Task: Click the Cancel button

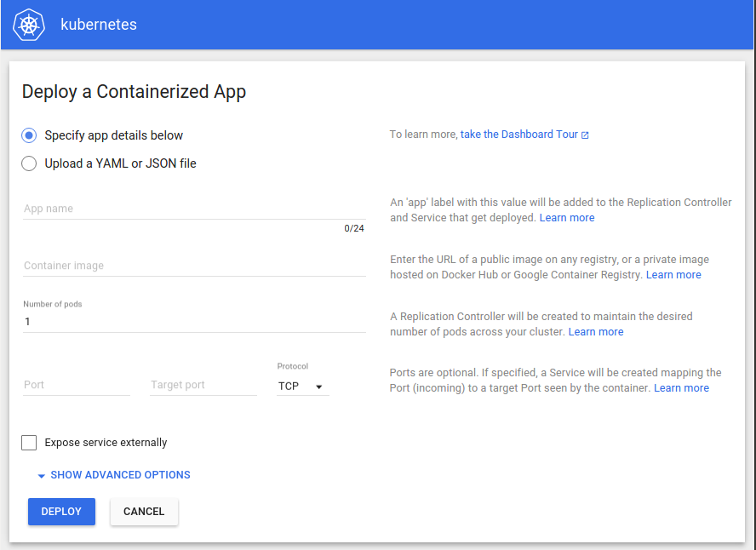Action: click(x=144, y=512)
